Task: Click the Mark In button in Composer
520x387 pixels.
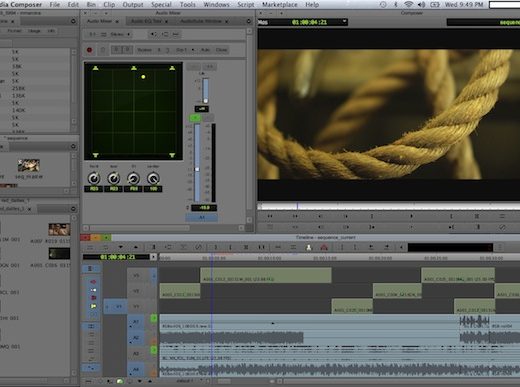Action: [x=372, y=216]
